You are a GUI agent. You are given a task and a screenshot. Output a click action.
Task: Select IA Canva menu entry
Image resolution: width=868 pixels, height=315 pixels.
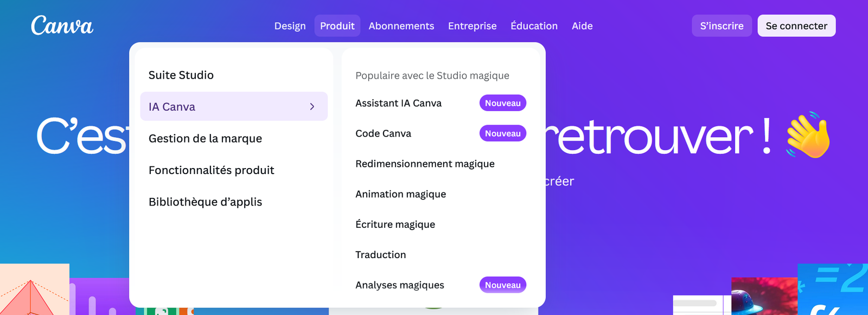coord(234,106)
